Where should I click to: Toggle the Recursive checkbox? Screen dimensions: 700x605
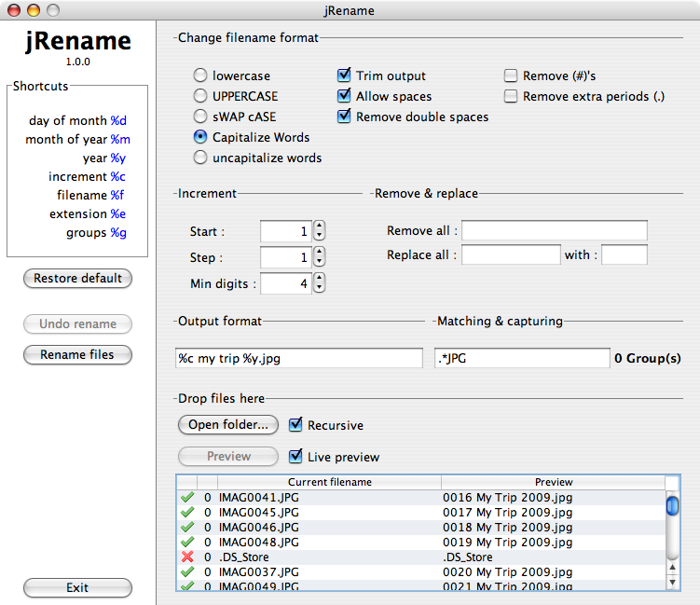pyautogui.click(x=295, y=424)
